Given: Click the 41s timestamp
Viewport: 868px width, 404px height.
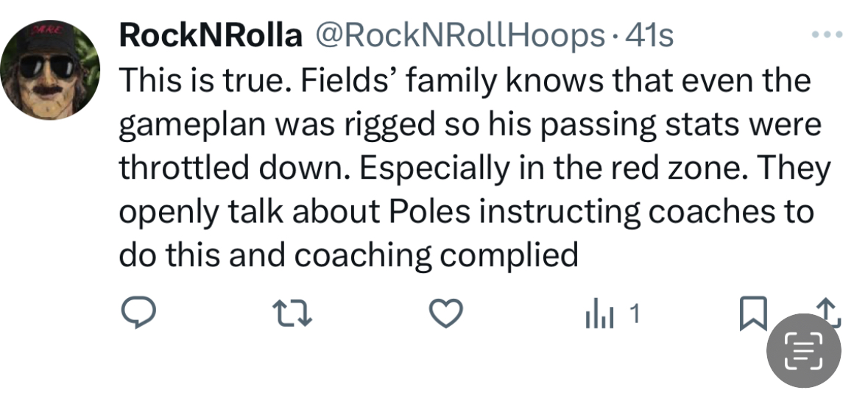Looking at the screenshot, I should [x=649, y=36].
